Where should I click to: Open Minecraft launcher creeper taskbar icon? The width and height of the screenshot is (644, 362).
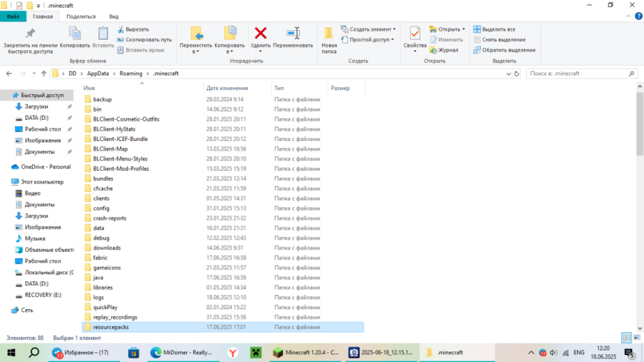[256, 352]
